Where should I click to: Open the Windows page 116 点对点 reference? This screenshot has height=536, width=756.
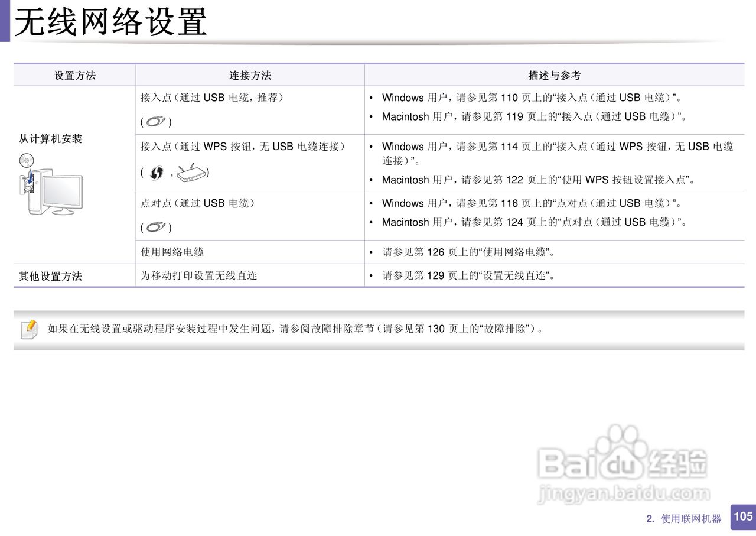[x=532, y=203]
